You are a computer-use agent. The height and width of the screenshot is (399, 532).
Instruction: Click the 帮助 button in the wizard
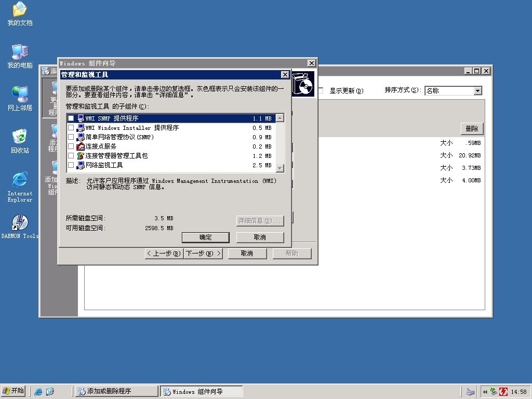coord(292,254)
